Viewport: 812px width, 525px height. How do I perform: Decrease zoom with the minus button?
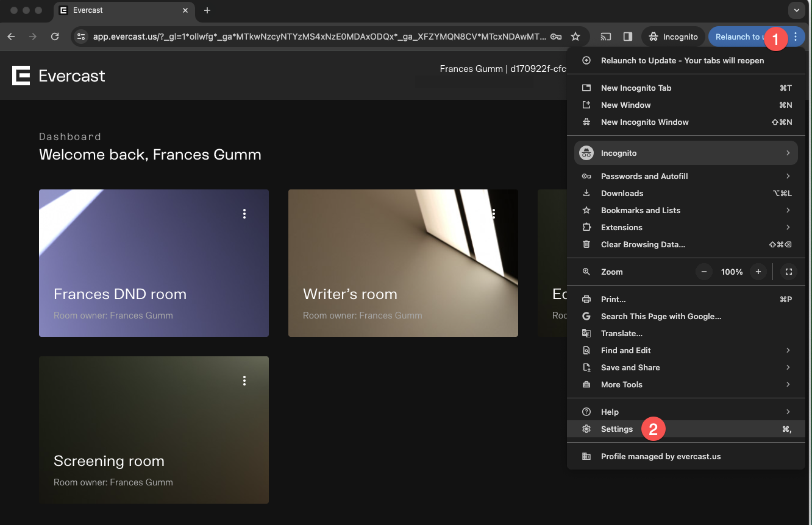click(704, 272)
